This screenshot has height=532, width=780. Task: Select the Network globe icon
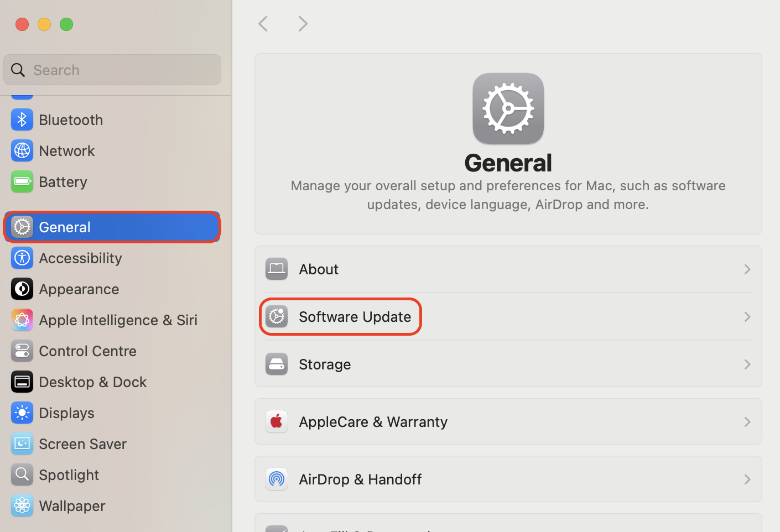[22, 150]
